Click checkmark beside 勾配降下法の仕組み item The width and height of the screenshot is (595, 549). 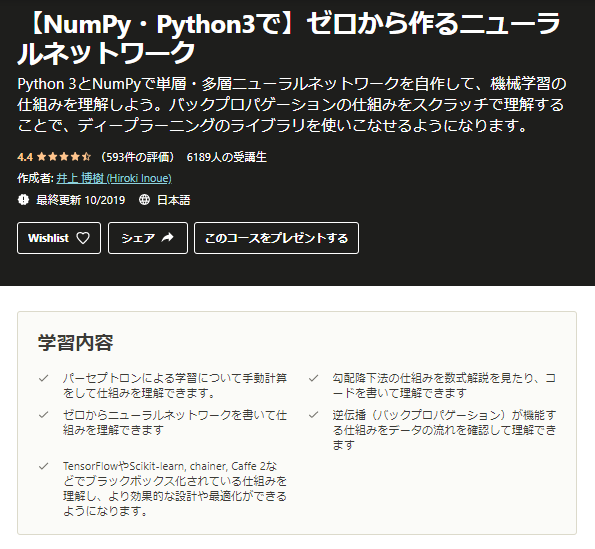(313, 378)
